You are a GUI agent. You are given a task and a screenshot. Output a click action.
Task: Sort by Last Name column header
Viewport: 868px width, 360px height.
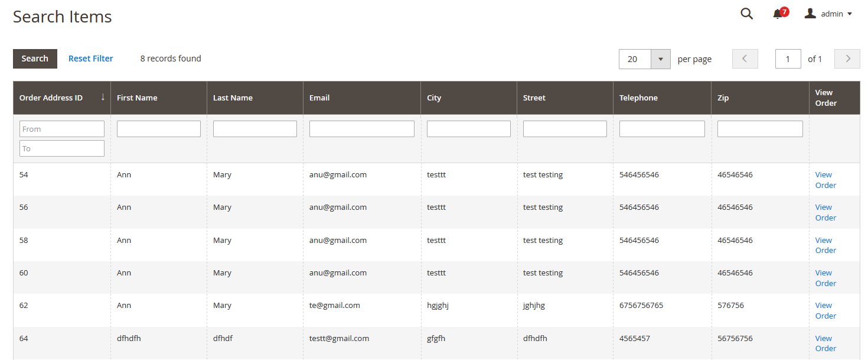click(233, 98)
